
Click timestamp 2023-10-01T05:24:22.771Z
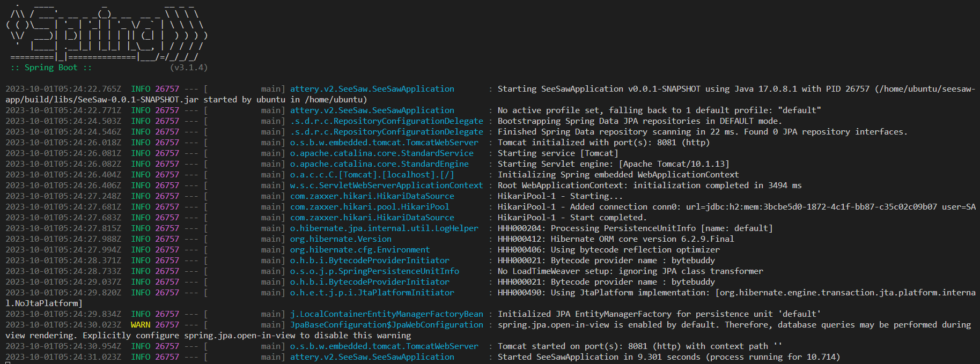coord(63,110)
